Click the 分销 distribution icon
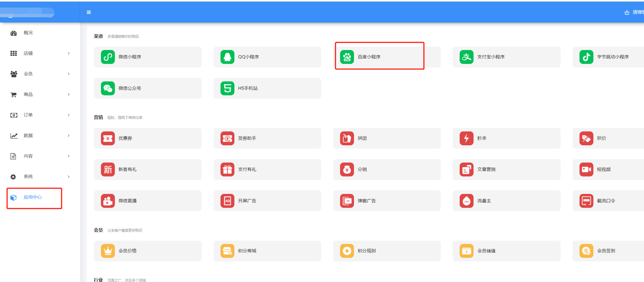Screen dimensions: 644x282 (x=347, y=169)
